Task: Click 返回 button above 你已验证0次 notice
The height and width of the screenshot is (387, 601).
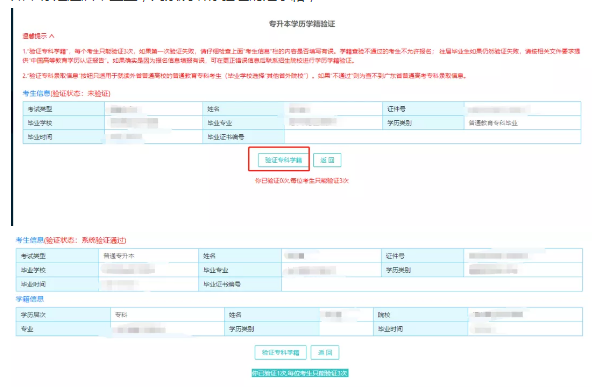Action: pyautogui.click(x=327, y=160)
